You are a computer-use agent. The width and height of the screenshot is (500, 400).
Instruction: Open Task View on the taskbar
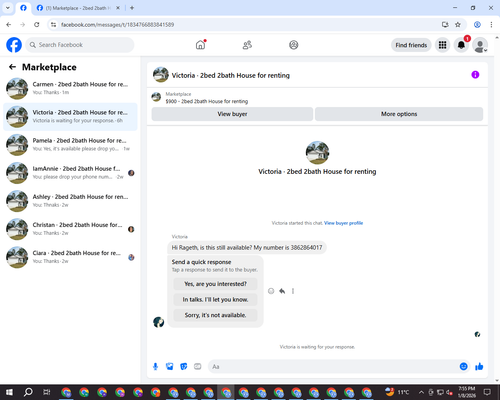pos(47,392)
